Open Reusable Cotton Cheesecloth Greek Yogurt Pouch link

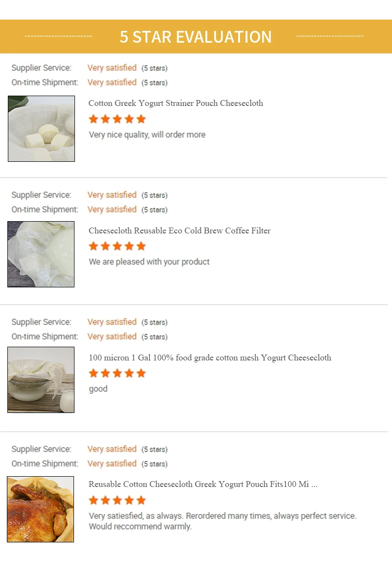(203, 484)
